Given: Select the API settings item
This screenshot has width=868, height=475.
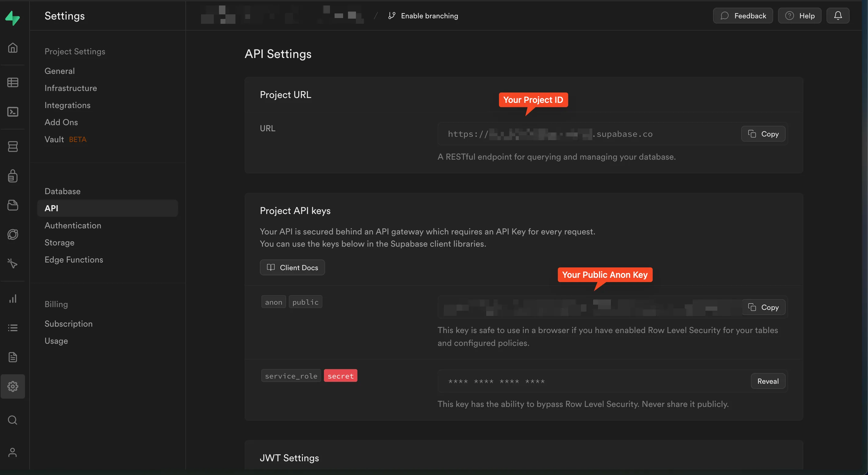Looking at the screenshot, I should click(107, 208).
